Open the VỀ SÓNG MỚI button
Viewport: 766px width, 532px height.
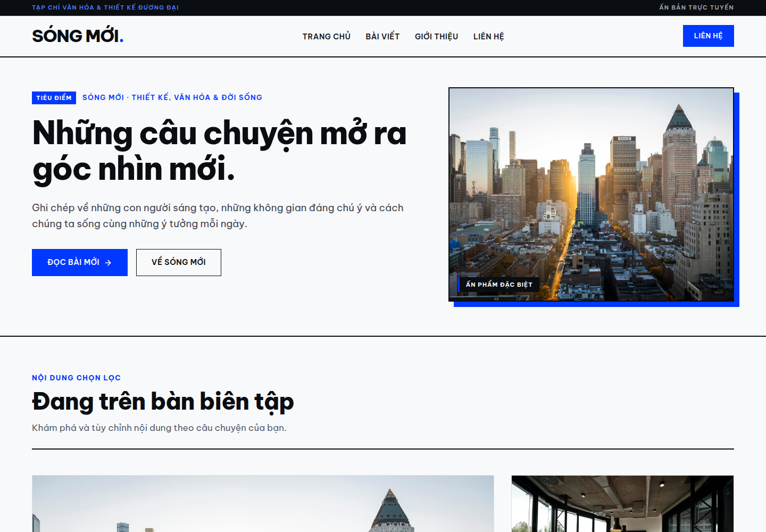pos(178,262)
